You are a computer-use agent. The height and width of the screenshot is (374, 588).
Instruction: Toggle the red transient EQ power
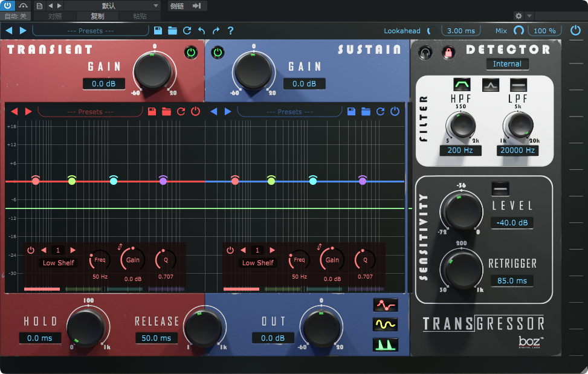pyautogui.click(x=195, y=111)
